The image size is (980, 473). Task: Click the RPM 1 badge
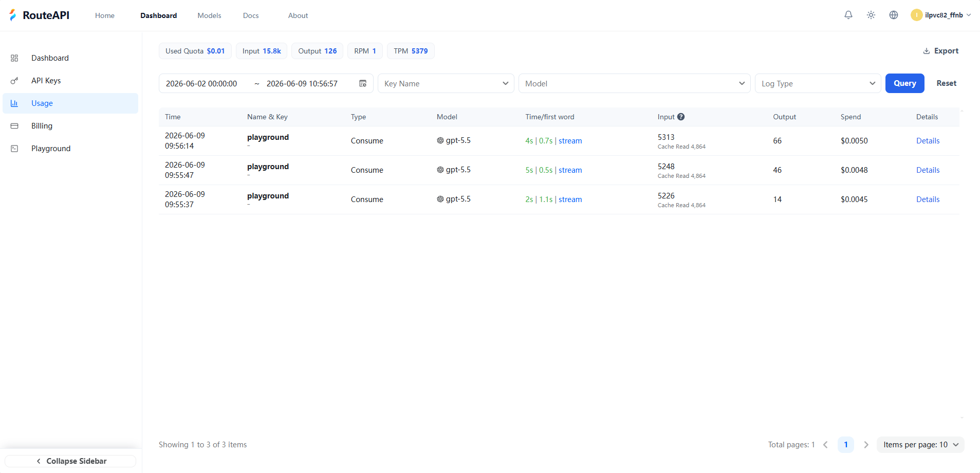tap(365, 51)
